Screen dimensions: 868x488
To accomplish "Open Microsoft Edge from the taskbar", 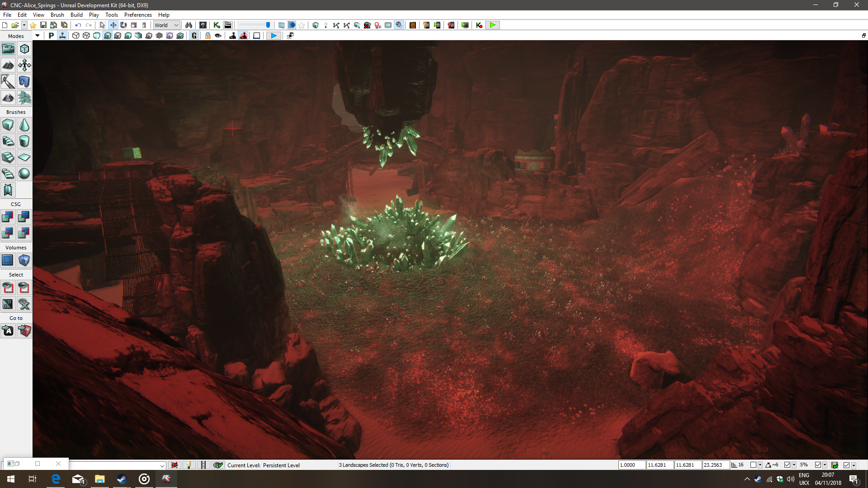I will 56,479.
